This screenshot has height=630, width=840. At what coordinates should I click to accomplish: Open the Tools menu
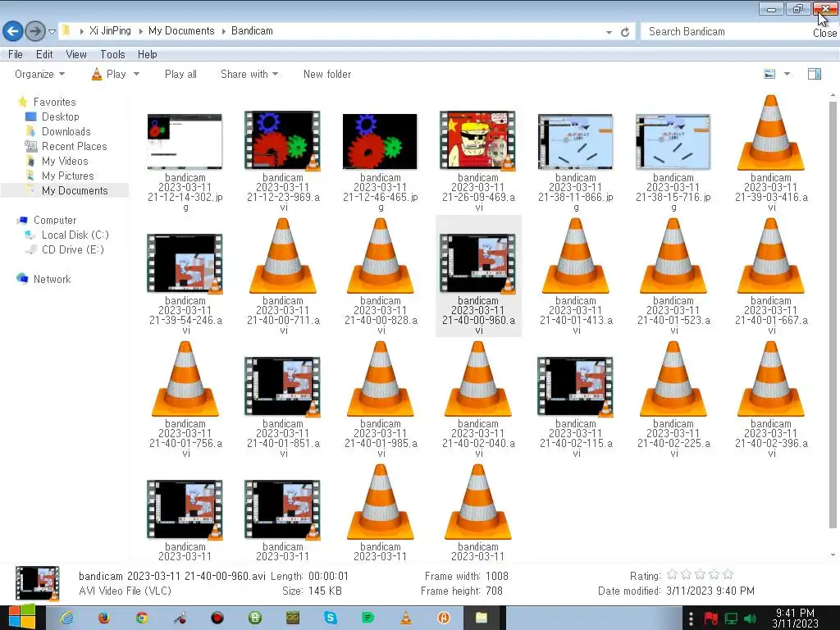(x=112, y=54)
